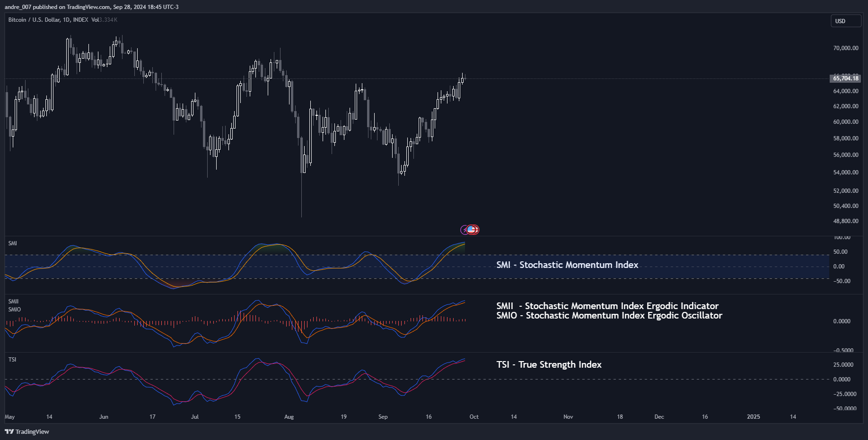The width and height of the screenshot is (868, 440).
Task: Open the USD currency selector
Action: click(846, 21)
